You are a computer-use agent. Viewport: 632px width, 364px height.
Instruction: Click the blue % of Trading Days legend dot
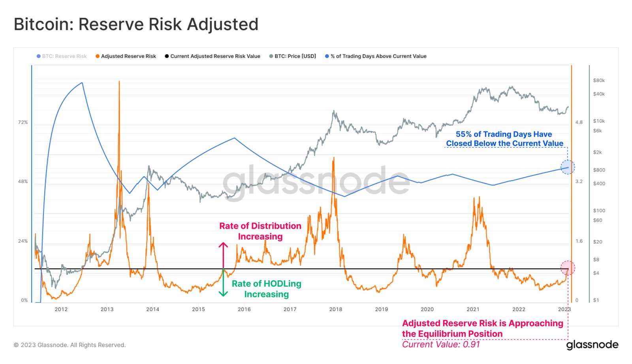pyautogui.click(x=327, y=56)
